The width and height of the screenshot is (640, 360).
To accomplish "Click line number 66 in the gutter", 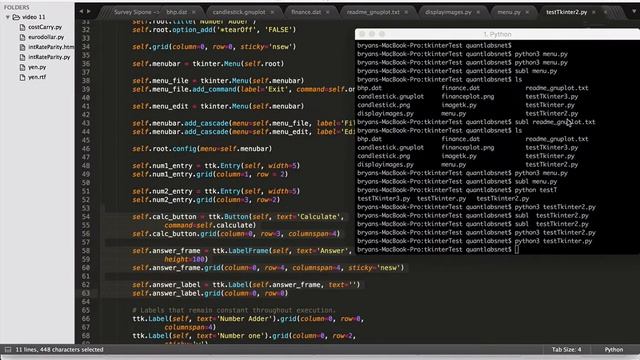I will pyautogui.click(x=86, y=319).
